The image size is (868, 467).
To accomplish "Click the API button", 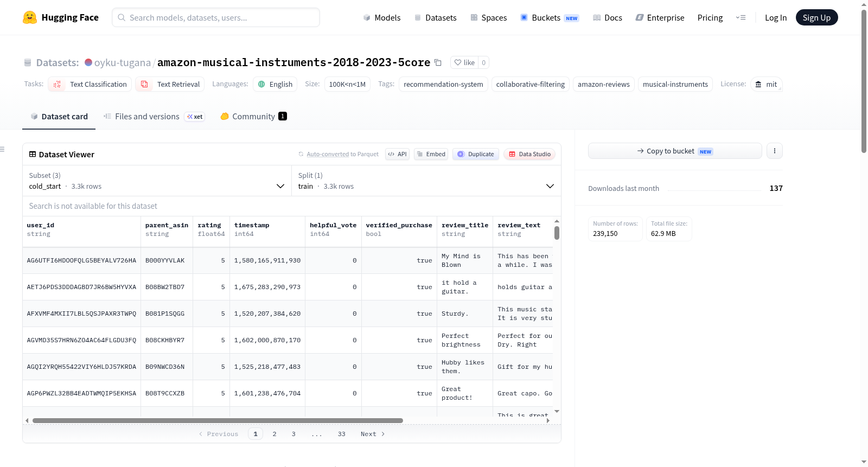I will 397,154.
